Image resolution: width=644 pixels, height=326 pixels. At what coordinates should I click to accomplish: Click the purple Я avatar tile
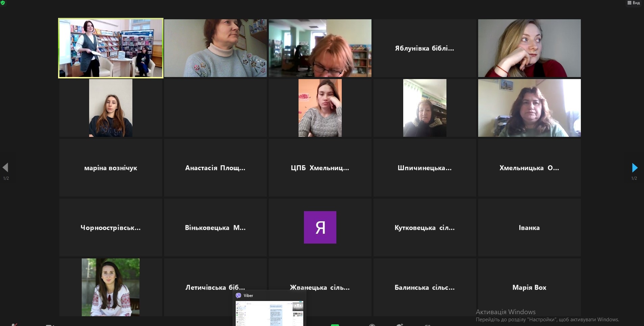pyautogui.click(x=320, y=227)
